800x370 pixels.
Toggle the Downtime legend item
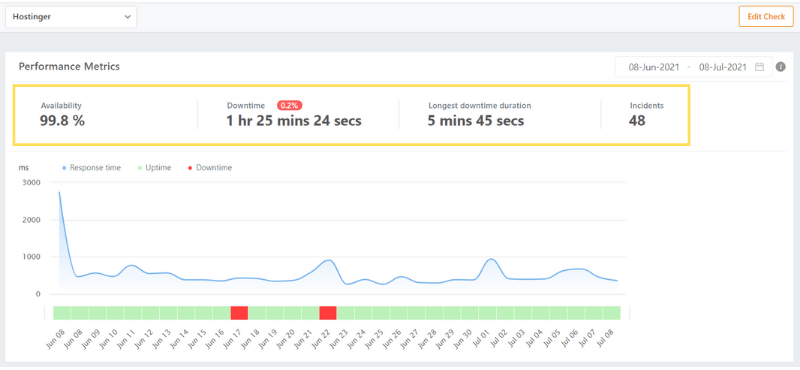pos(210,167)
